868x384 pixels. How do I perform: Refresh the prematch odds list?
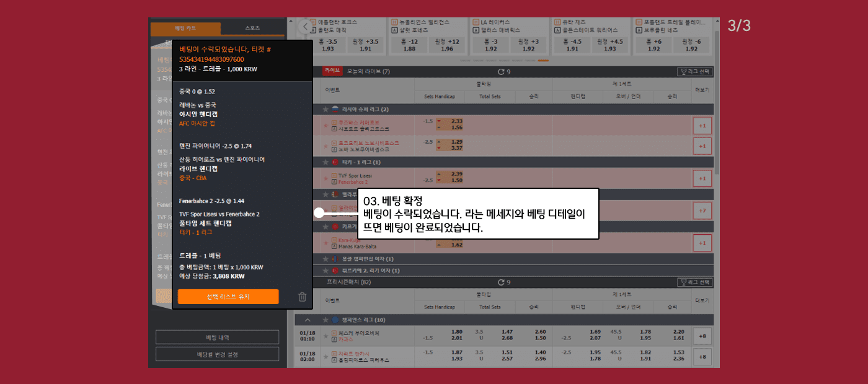502,282
